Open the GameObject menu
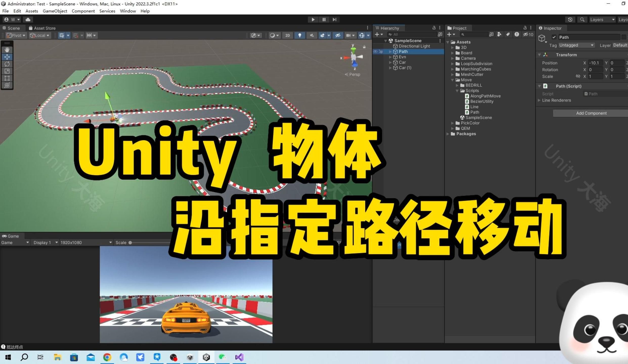 [55, 11]
